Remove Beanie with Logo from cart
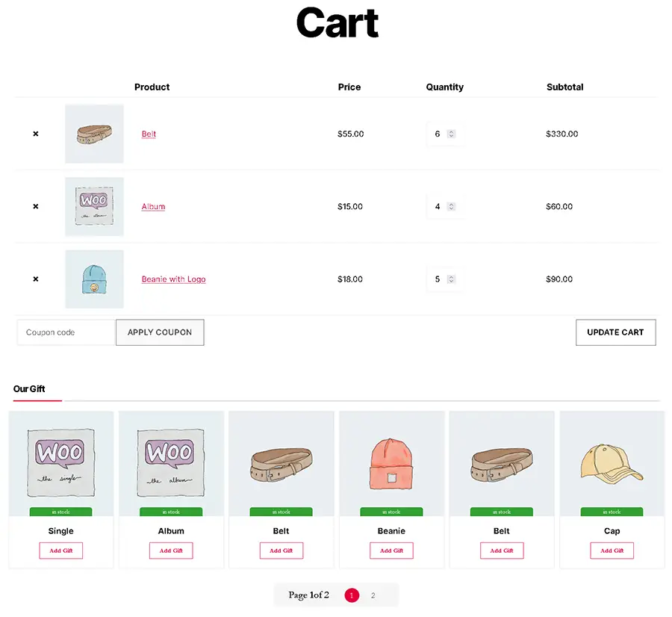The width and height of the screenshot is (672, 617). tap(35, 279)
